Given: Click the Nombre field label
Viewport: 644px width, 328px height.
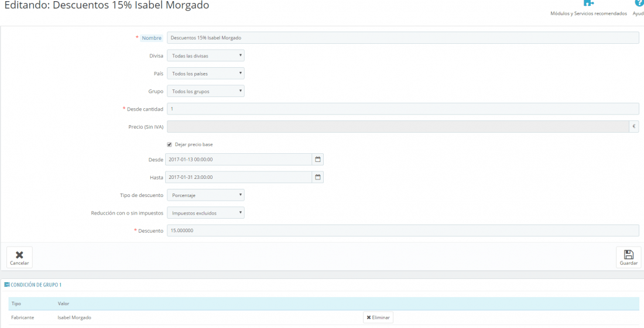Looking at the screenshot, I should point(152,38).
